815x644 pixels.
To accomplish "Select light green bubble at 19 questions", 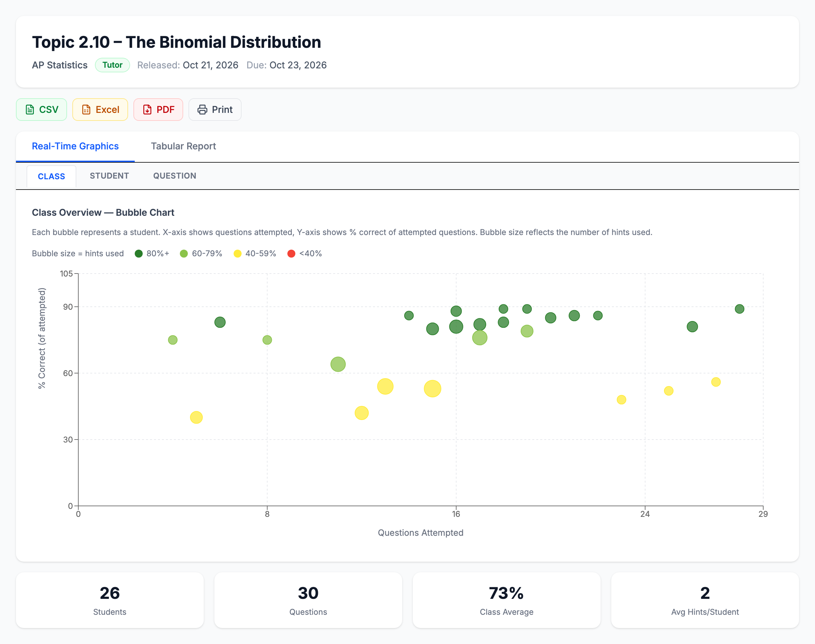I will pos(527,331).
